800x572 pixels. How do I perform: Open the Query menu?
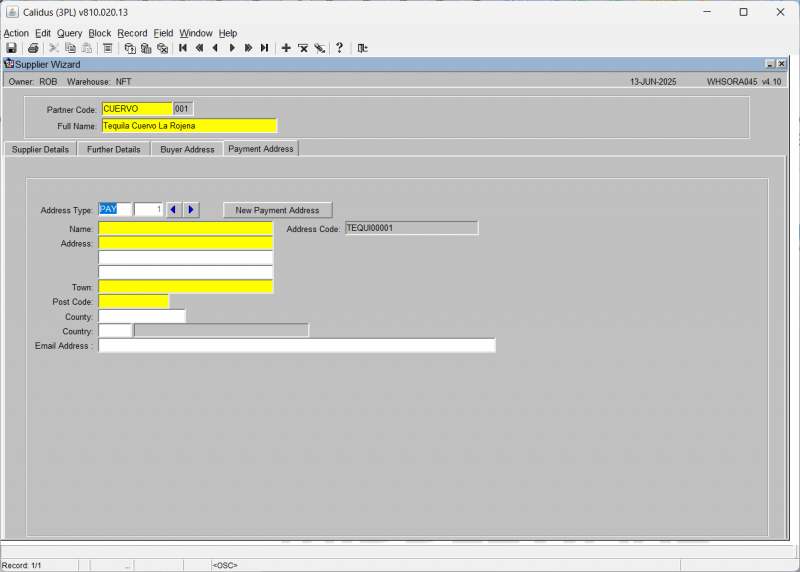(x=69, y=33)
